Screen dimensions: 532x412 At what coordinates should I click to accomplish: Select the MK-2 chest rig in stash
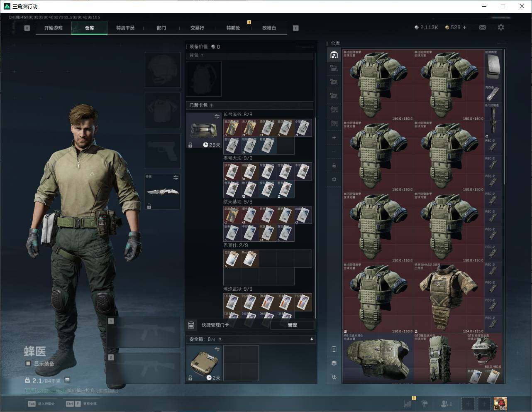tap(378, 358)
